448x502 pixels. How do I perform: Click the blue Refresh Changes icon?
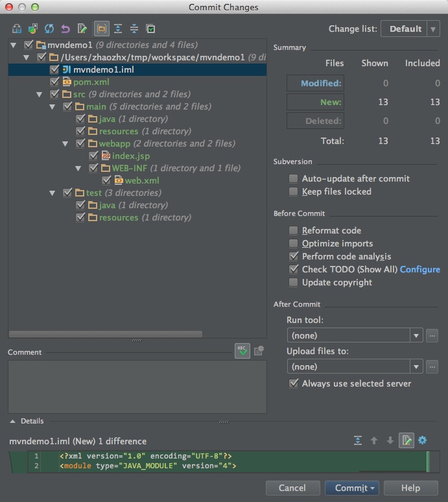(x=49, y=29)
